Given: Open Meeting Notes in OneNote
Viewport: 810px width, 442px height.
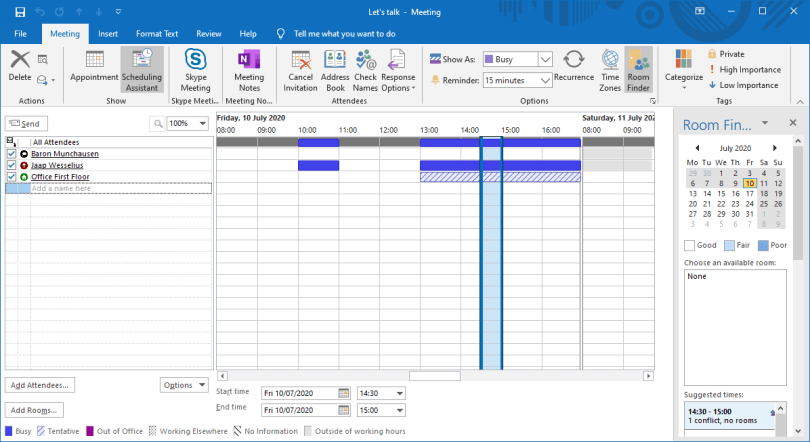Looking at the screenshot, I should click(249, 69).
